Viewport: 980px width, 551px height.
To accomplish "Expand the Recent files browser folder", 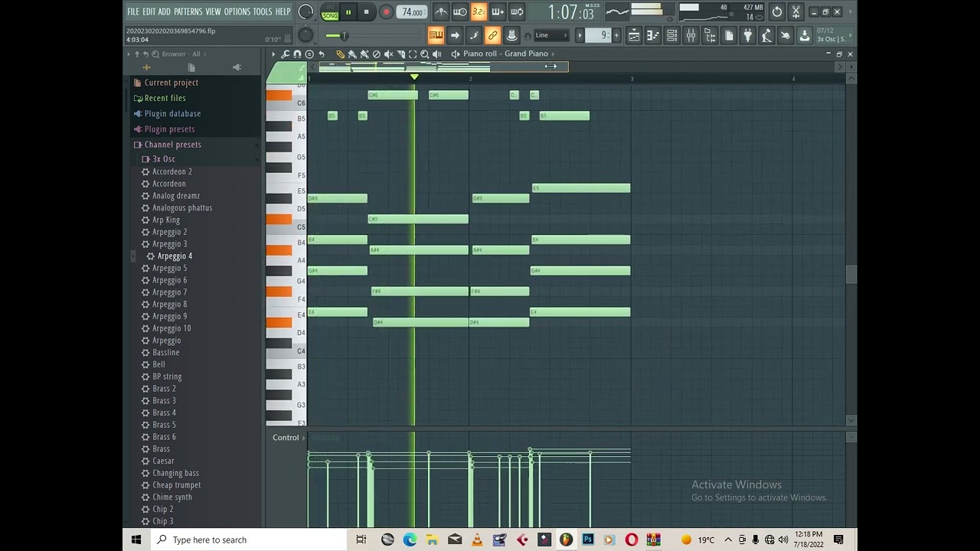I will (x=165, y=98).
